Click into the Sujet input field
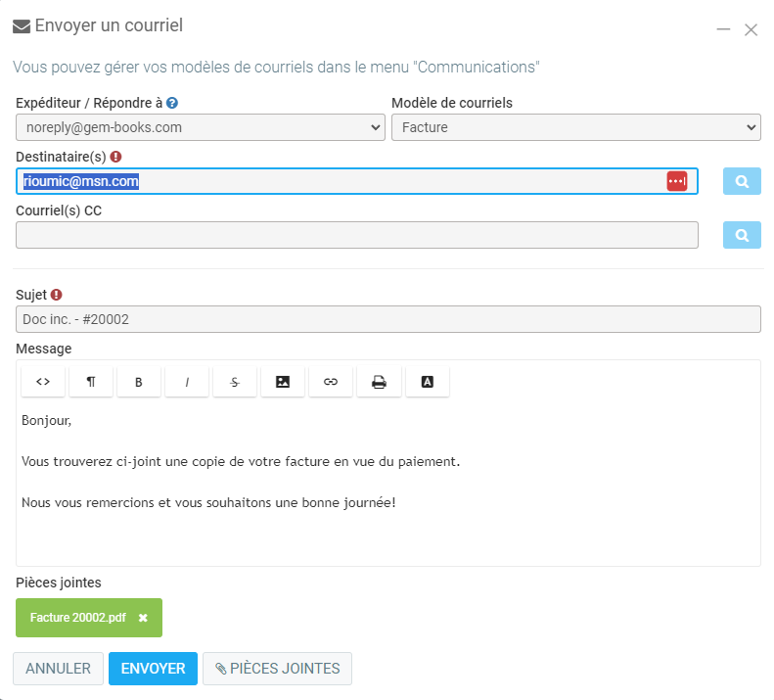The height and width of the screenshot is (700, 774). click(388, 319)
